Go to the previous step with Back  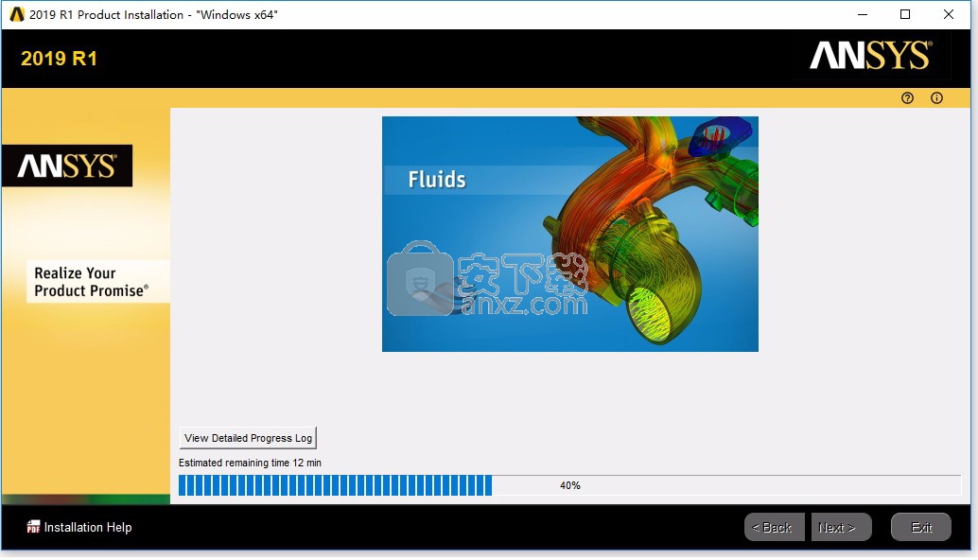(x=774, y=527)
